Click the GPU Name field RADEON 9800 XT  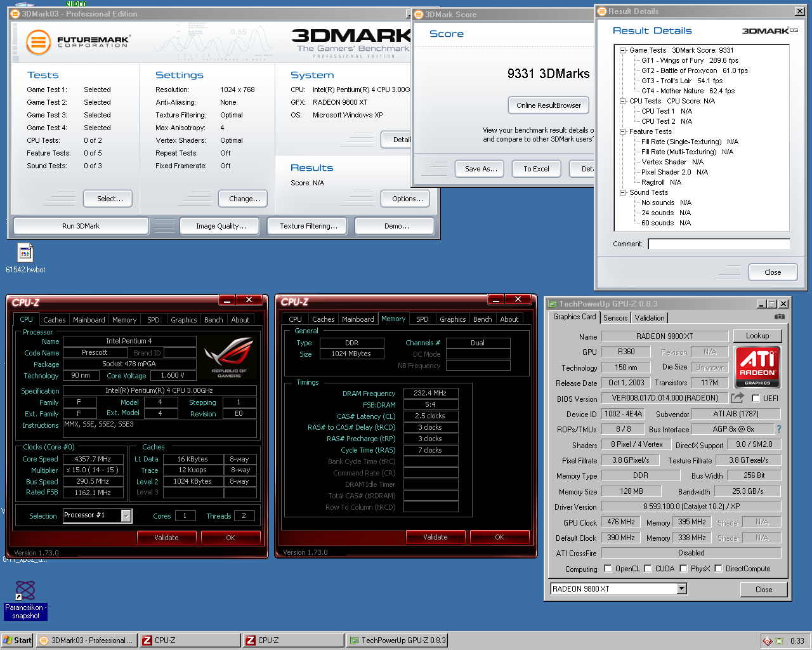[x=665, y=336]
